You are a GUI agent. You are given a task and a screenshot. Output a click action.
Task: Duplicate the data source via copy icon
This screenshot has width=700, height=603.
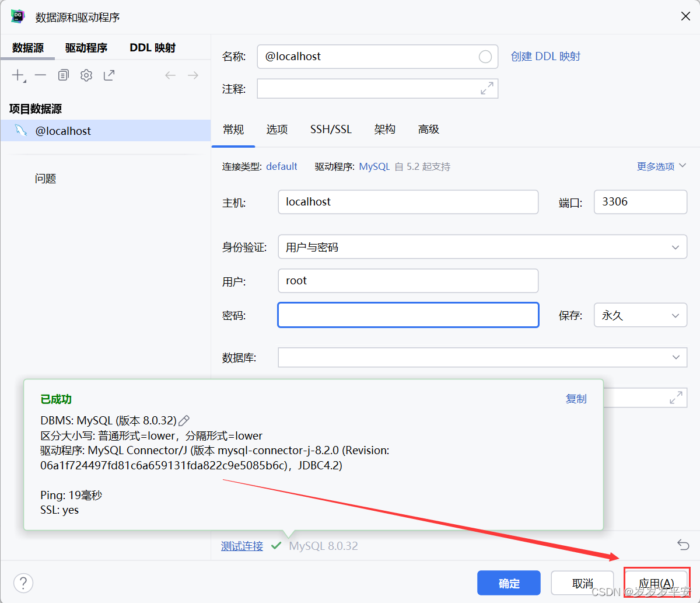pyautogui.click(x=64, y=75)
